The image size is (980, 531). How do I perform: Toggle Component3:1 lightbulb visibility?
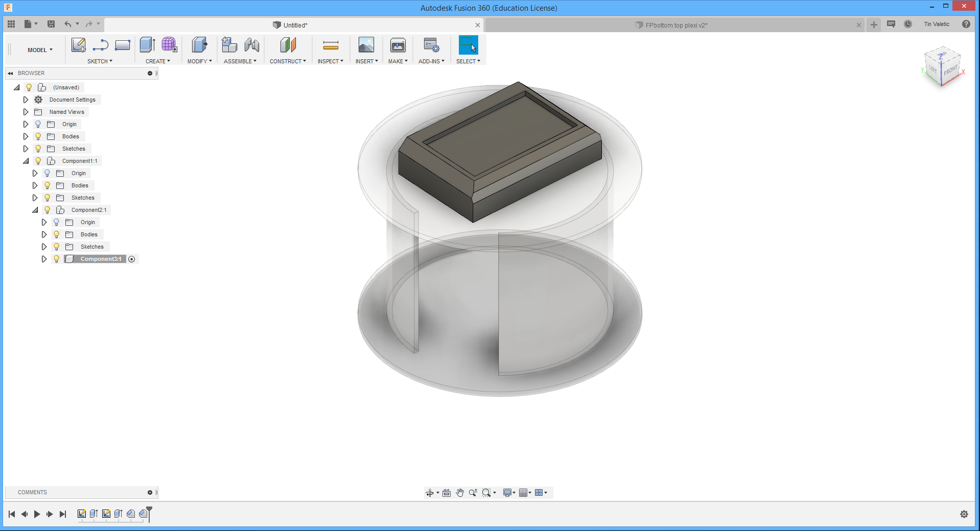tap(57, 259)
